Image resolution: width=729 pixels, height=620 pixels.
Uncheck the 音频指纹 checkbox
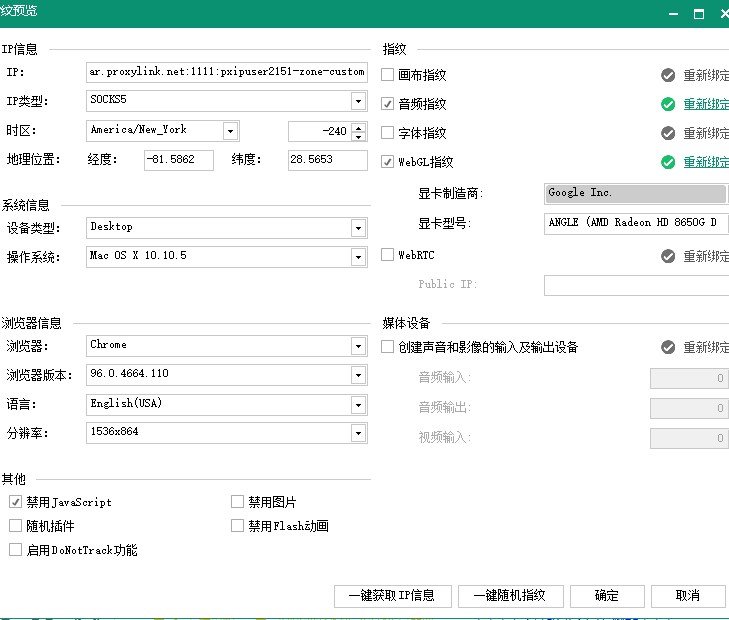387,104
